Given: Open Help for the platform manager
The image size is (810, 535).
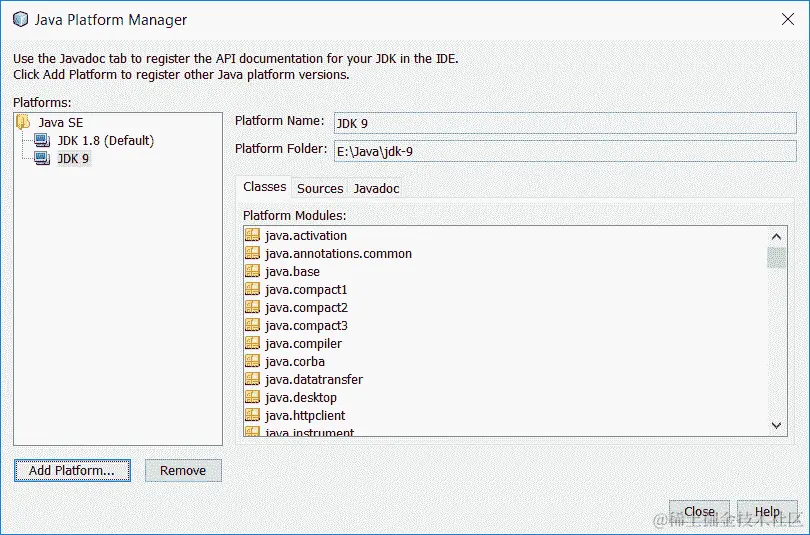Looking at the screenshot, I should click(767, 511).
